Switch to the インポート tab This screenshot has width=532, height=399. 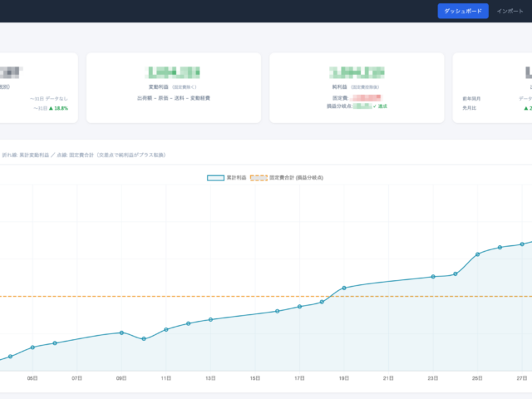pos(510,11)
